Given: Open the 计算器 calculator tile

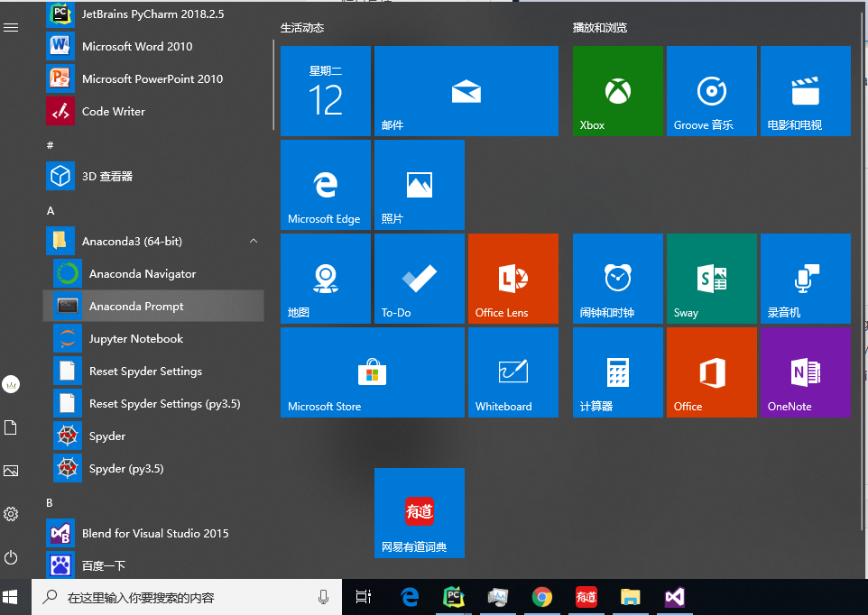Looking at the screenshot, I should [x=617, y=372].
